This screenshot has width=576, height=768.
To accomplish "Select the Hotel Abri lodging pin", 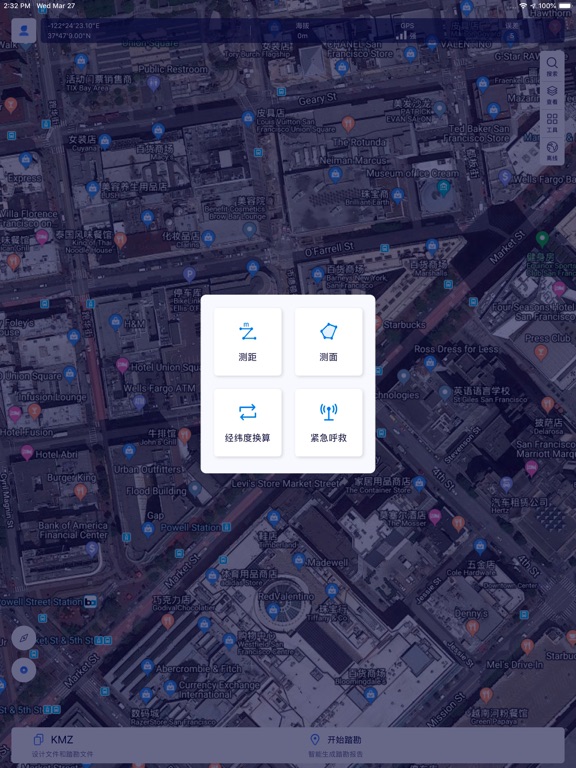I will [x=27, y=453].
